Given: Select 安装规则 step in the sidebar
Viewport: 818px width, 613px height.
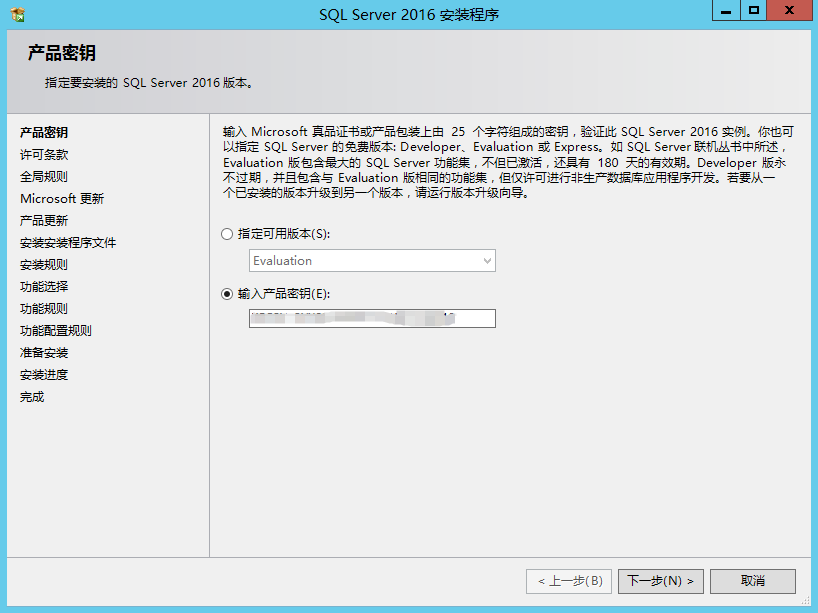Looking at the screenshot, I should click(x=44, y=265).
